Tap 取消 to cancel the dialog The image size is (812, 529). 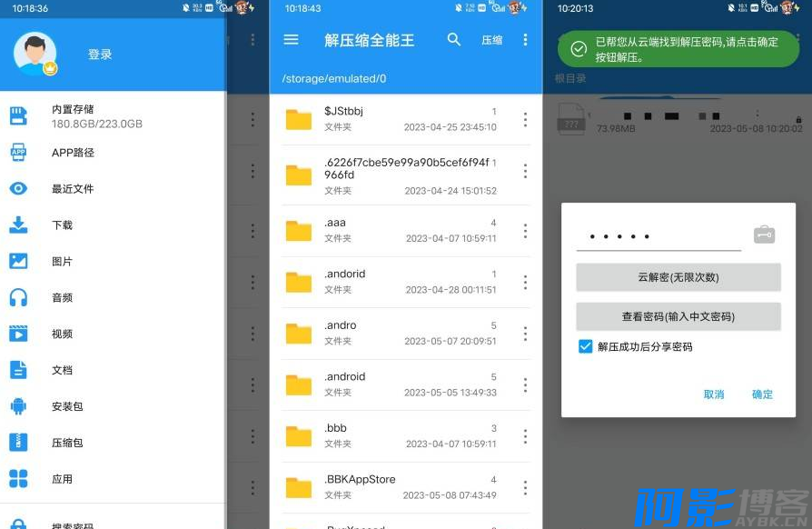pos(714,394)
